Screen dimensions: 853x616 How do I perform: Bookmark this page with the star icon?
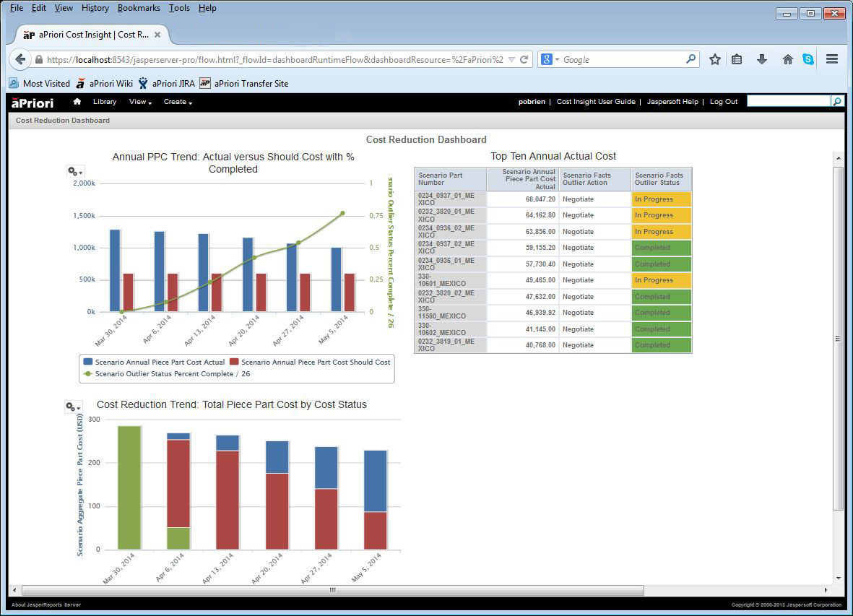click(x=714, y=59)
